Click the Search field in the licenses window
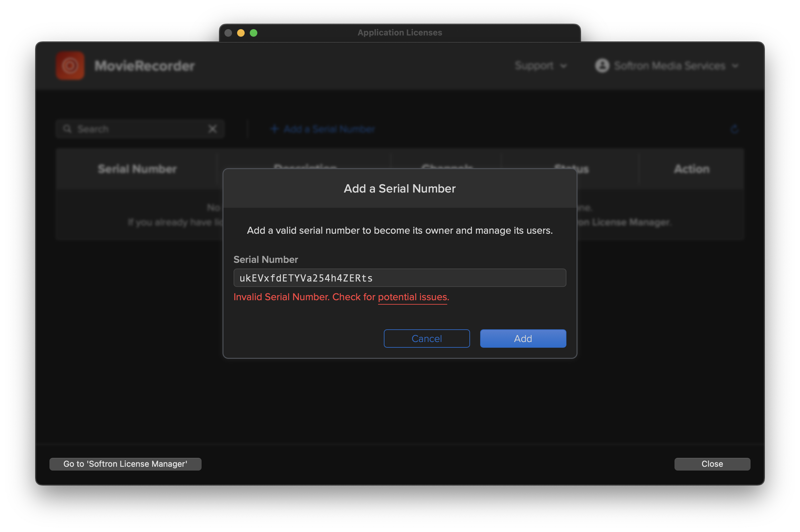This screenshot has height=532, width=800. point(140,129)
